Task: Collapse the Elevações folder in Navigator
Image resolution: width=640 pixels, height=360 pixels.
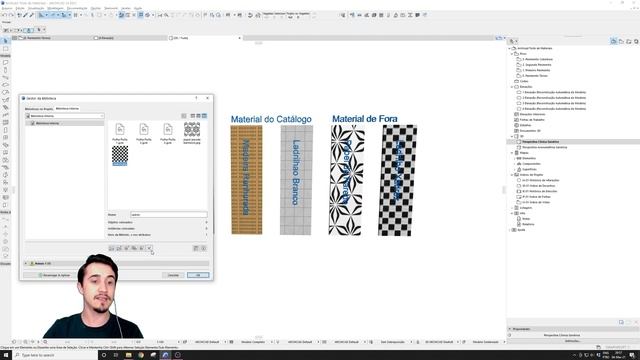Action: [512, 87]
